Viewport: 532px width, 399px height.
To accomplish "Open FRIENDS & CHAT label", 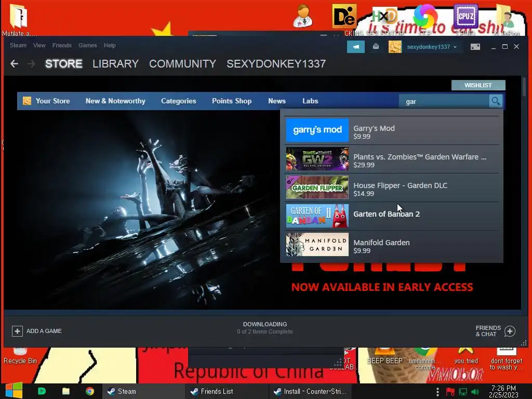I will 488,331.
